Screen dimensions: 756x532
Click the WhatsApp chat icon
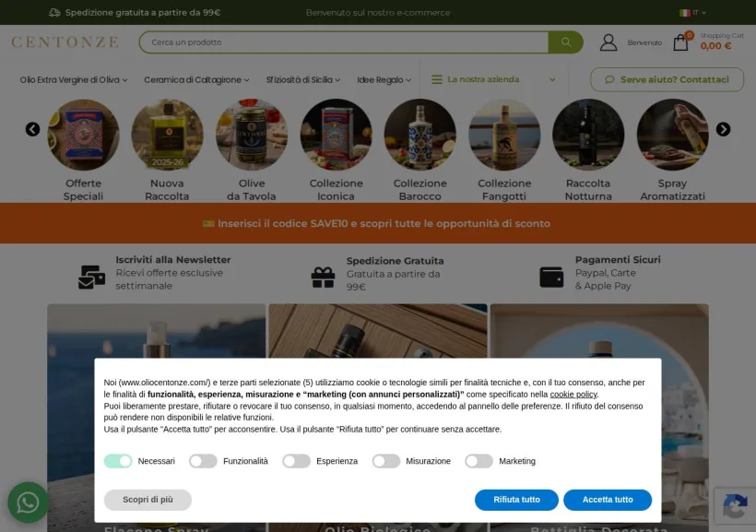click(28, 502)
